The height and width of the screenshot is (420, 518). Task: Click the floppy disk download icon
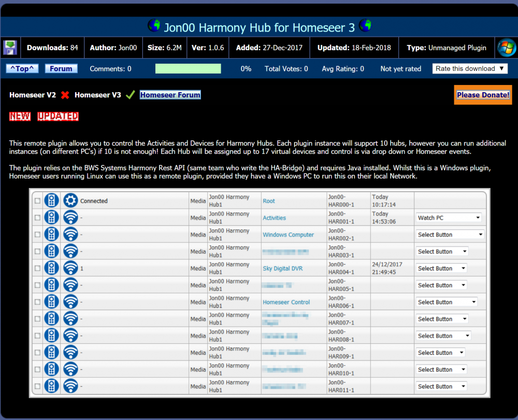(x=10, y=48)
